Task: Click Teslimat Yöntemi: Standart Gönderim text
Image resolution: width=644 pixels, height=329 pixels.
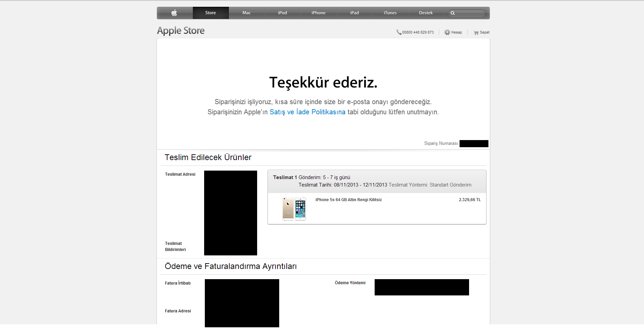Action: pos(430,185)
